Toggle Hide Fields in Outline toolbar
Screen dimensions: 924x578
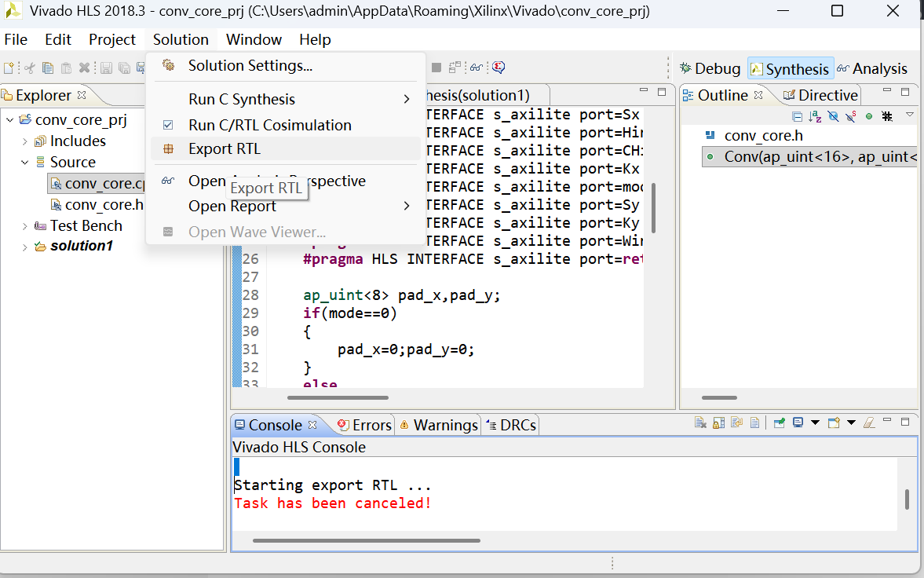coord(833,116)
